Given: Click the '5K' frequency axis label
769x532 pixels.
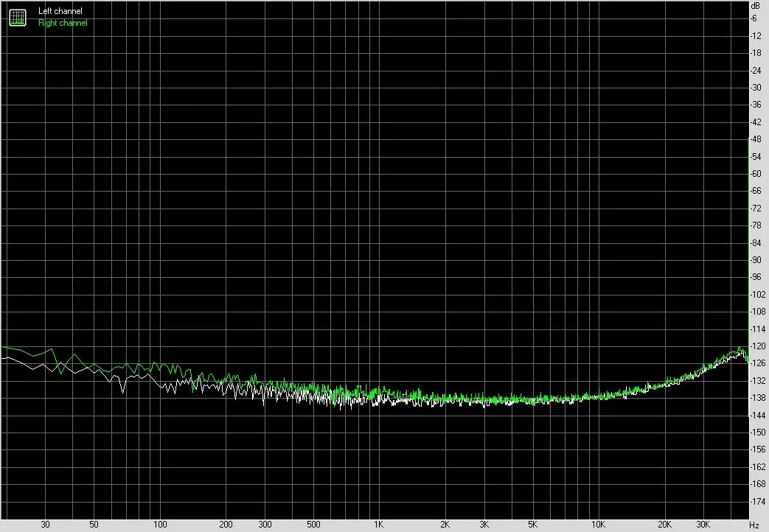Looking at the screenshot, I should 532,525.
